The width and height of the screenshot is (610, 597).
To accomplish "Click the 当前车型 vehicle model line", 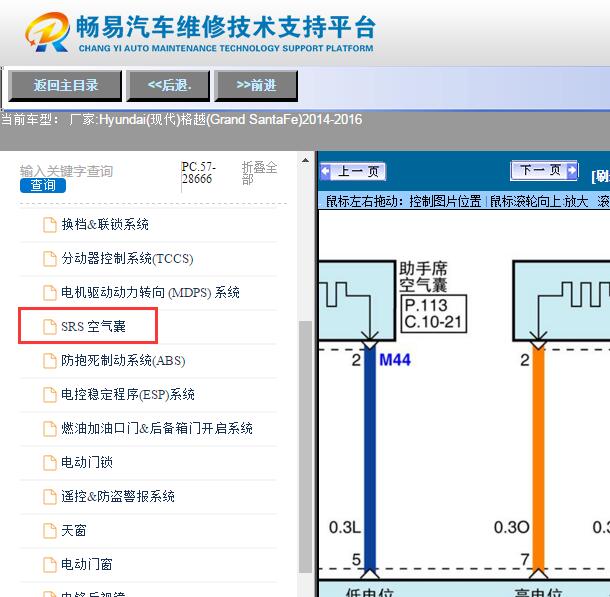I will tap(181, 119).
